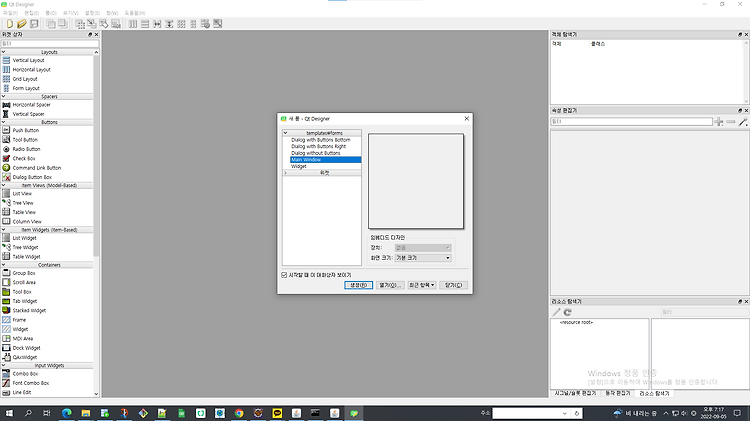The width and height of the screenshot is (750, 421).
Task: Select the Radio Button widget icon
Action: (x=6, y=149)
